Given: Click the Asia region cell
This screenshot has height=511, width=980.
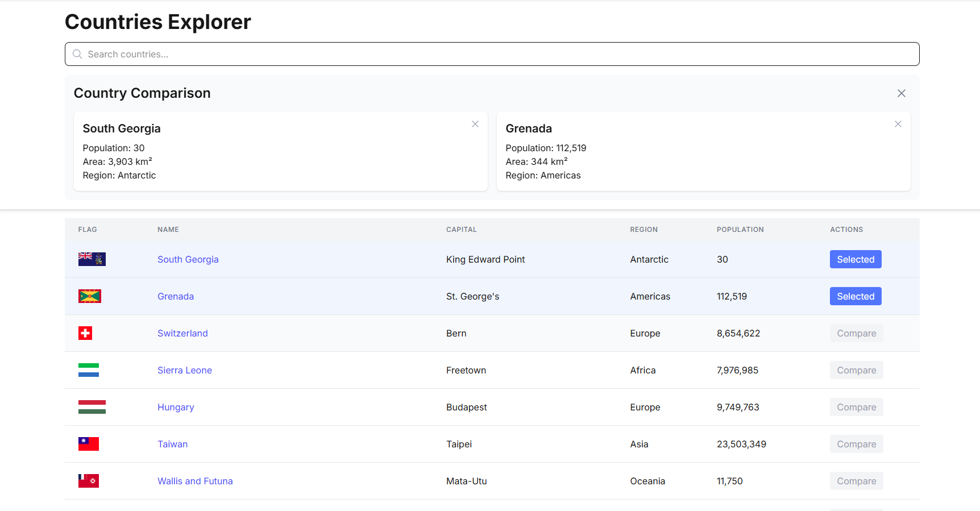Looking at the screenshot, I should [639, 444].
